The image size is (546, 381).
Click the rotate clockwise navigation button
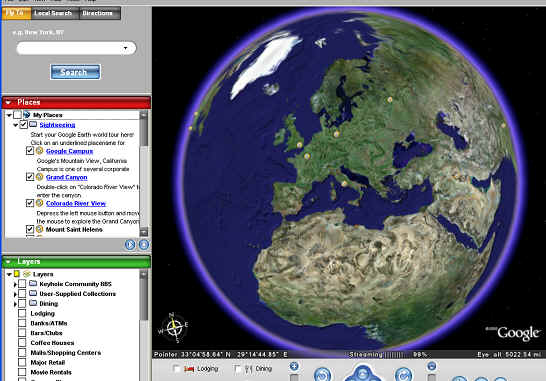pyautogui.click(x=404, y=375)
